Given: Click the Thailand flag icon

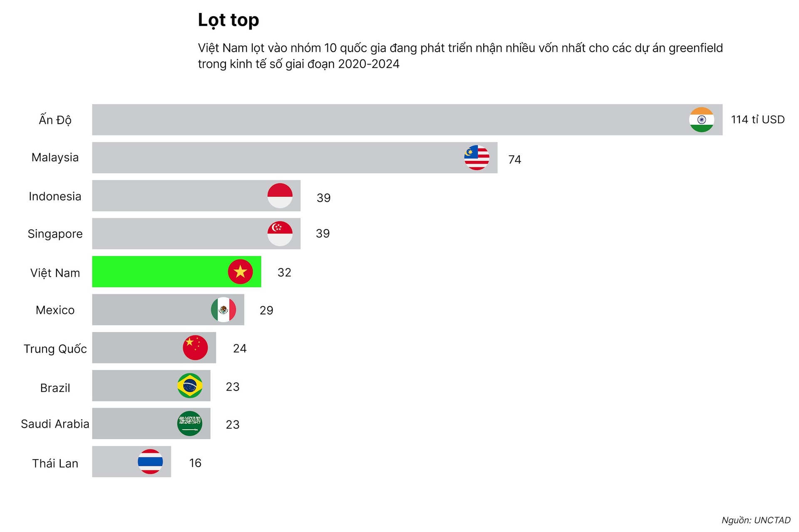Looking at the screenshot, I should 150,461.
